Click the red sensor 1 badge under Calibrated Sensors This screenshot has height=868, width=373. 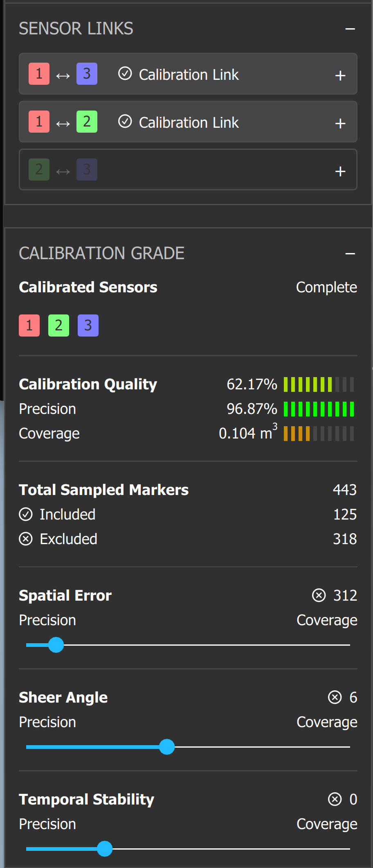29,325
